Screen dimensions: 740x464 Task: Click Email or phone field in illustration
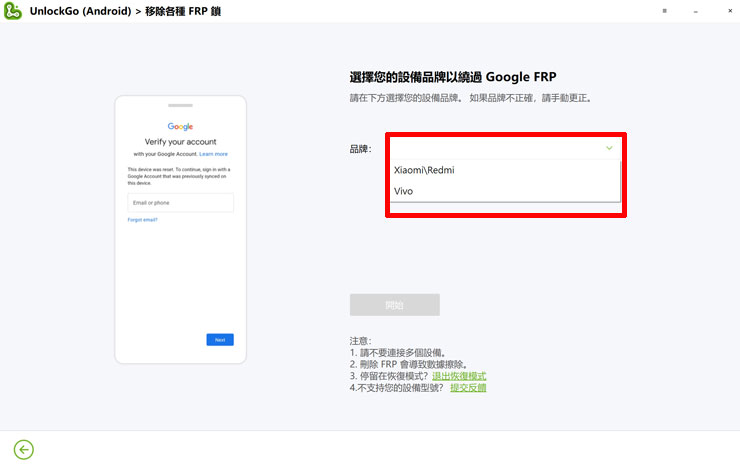tap(180, 202)
